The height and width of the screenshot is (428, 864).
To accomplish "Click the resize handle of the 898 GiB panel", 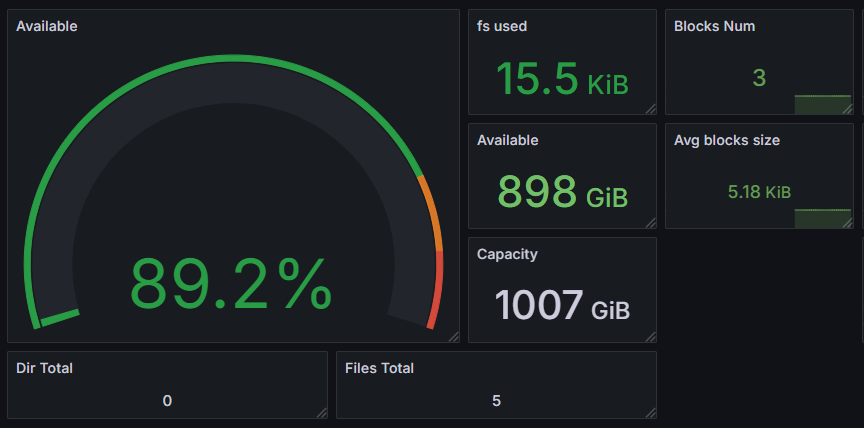I will coord(651,223).
